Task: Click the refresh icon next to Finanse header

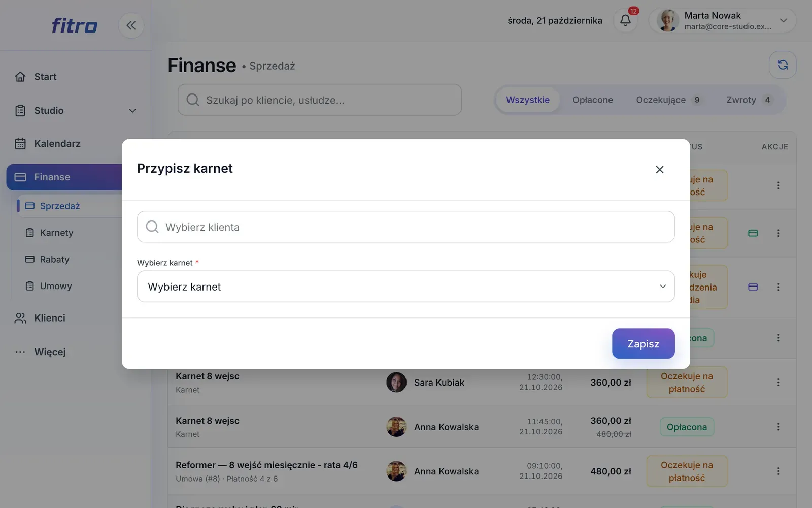Action: (783, 65)
